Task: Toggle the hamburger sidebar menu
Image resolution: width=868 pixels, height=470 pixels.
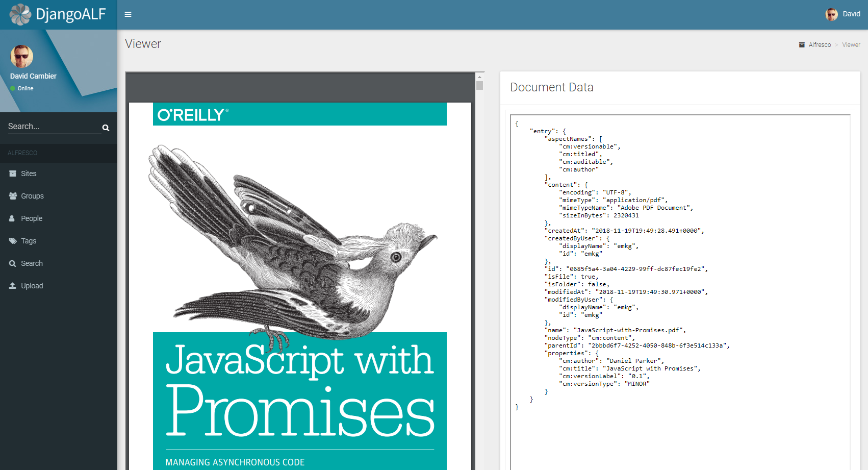Action: 128,14
